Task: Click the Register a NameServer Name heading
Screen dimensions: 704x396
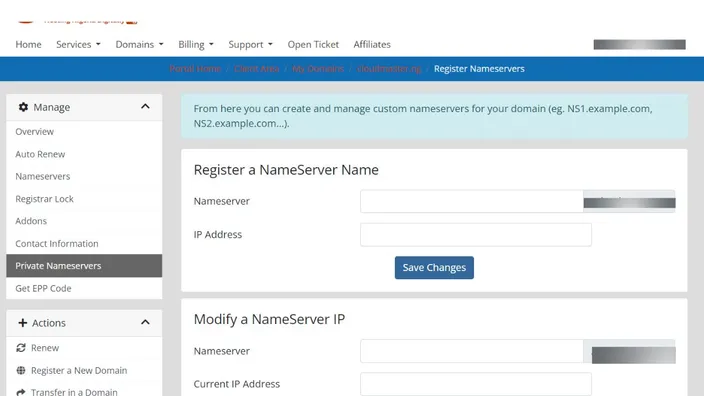Action: [286, 170]
